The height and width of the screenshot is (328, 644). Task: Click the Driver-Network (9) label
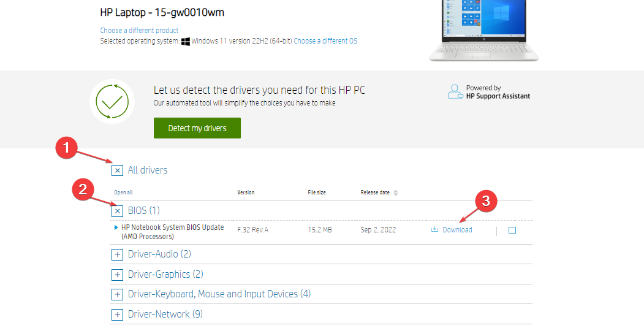(x=165, y=314)
